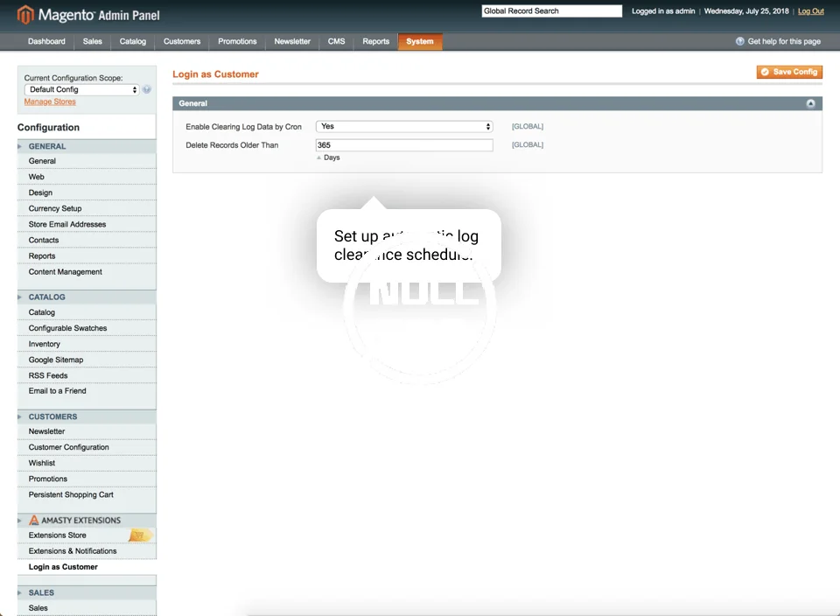Click the Global Record Search box
The height and width of the screenshot is (616, 840).
pos(551,11)
